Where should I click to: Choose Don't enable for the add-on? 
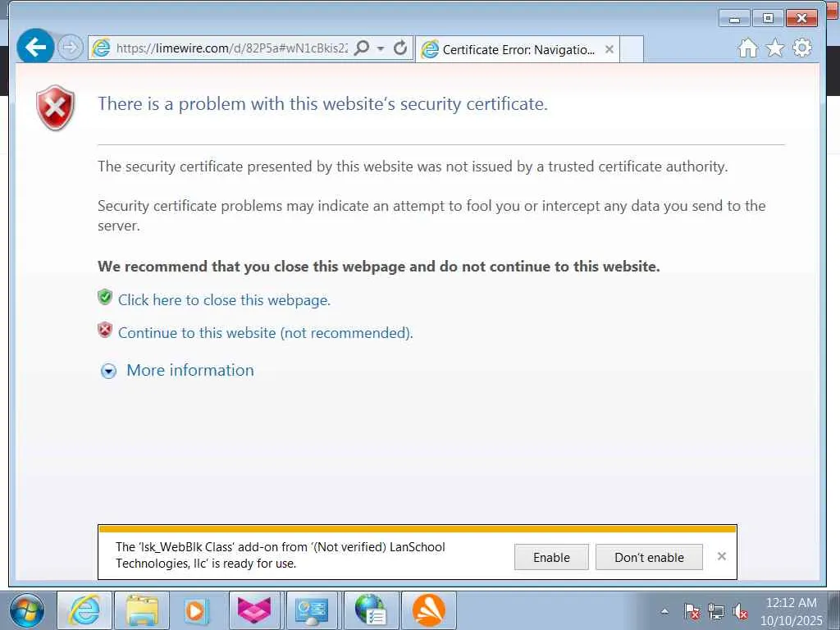[x=649, y=557]
